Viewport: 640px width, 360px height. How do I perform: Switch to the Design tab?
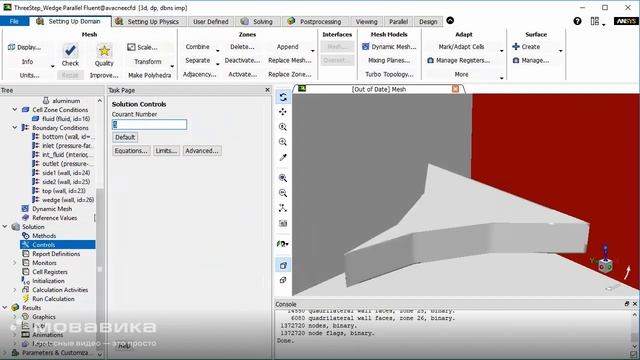[428, 22]
